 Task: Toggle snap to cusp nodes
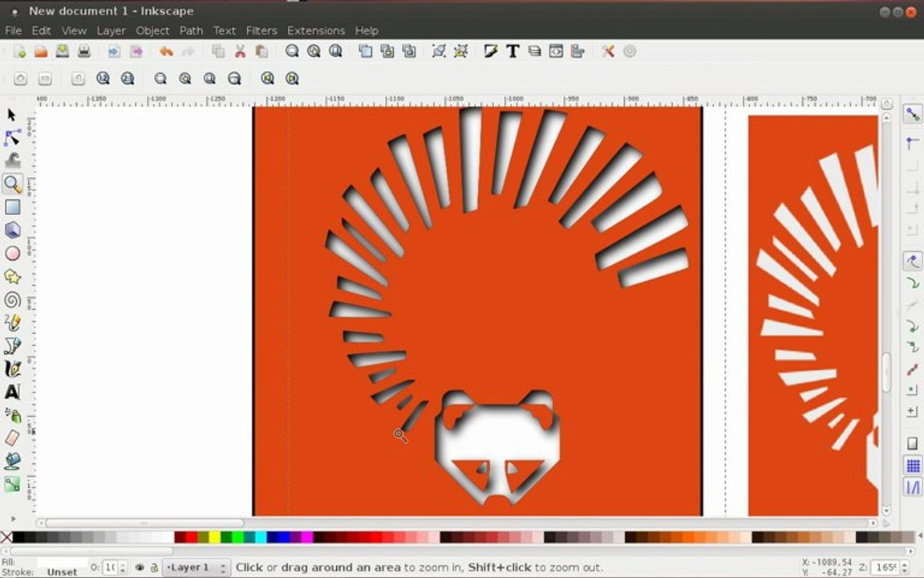click(x=912, y=326)
